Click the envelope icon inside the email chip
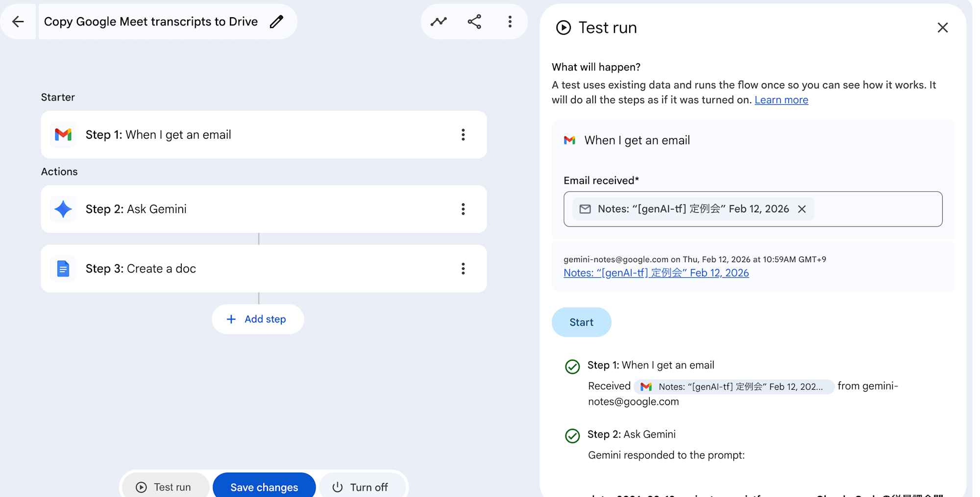Screen dimensions: 980x497 585,209
